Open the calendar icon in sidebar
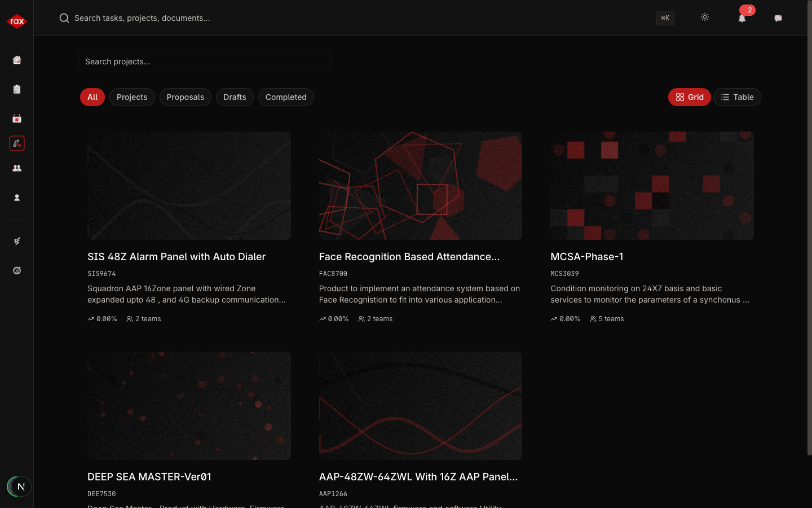Screen dimensions: 812x508 point(17,119)
